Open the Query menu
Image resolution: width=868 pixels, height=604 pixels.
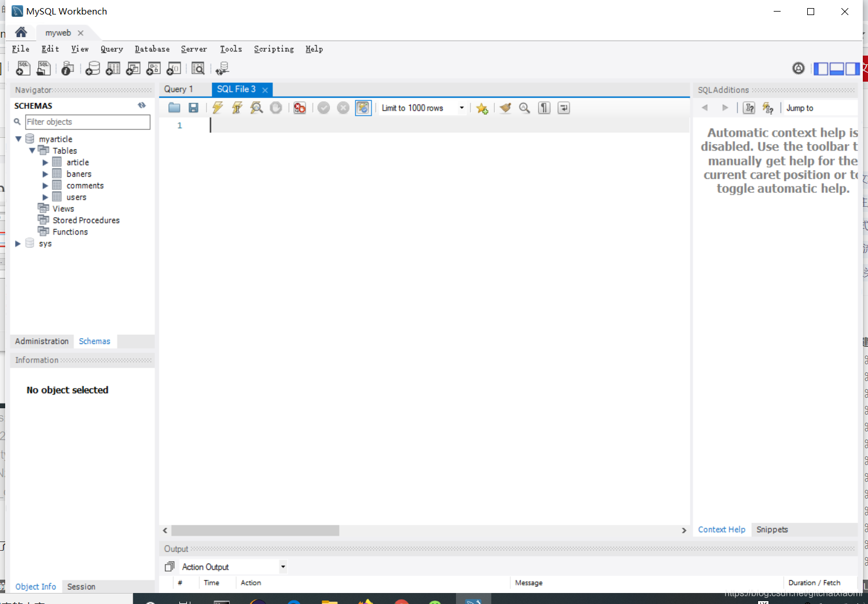click(x=112, y=49)
